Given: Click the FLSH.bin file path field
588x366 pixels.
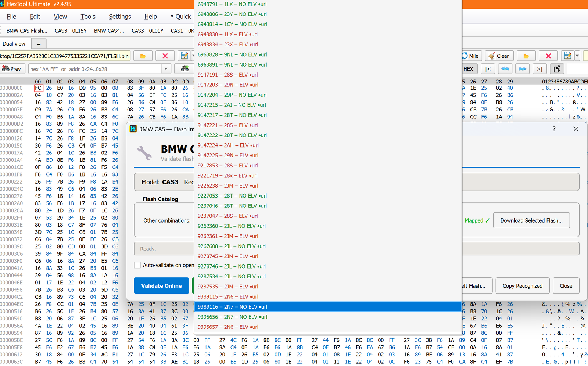Looking at the screenshot, I should (x=65, y=56).
